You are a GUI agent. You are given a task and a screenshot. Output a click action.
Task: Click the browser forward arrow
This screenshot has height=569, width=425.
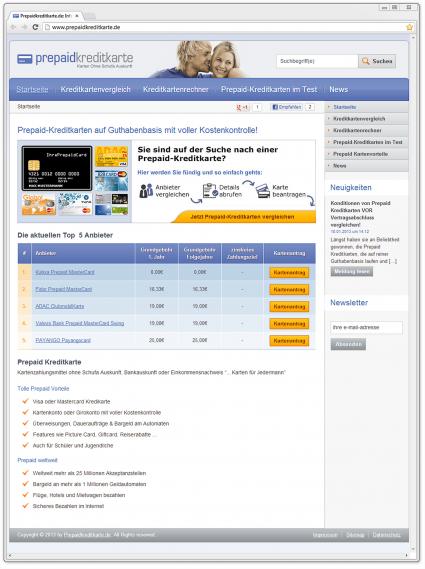pyautogui.click(x=24, y=27)
